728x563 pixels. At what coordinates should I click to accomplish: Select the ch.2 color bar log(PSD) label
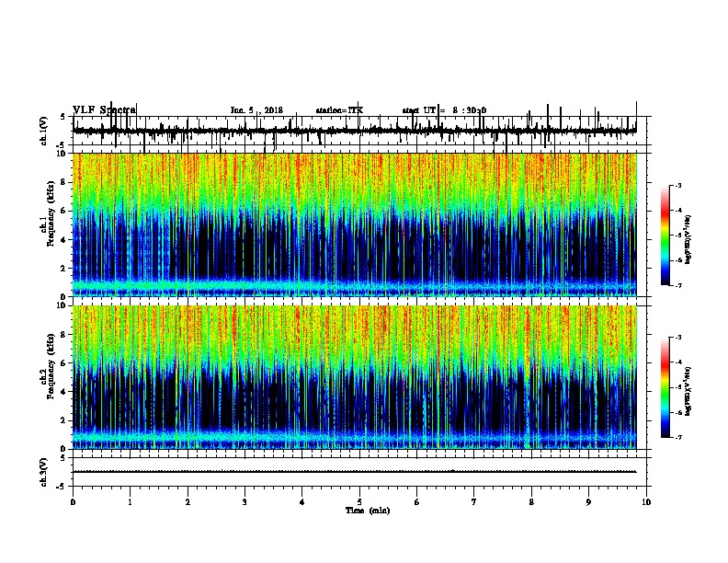click(688, 391)
